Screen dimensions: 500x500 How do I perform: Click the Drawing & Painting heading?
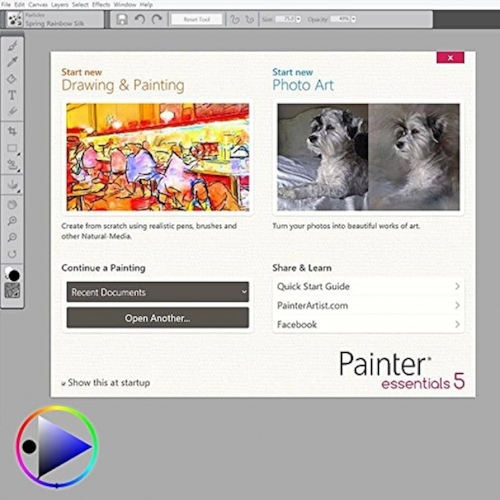tap(123, 85)
